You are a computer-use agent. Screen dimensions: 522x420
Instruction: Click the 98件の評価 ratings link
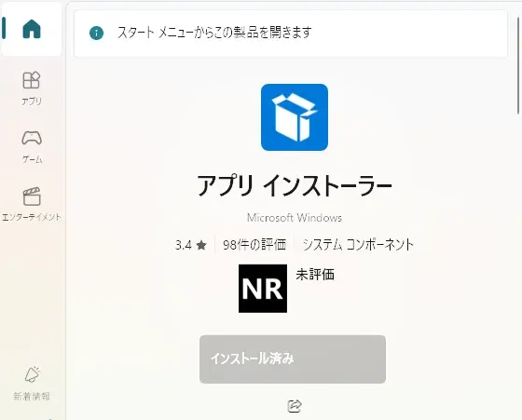coord(254,245)
